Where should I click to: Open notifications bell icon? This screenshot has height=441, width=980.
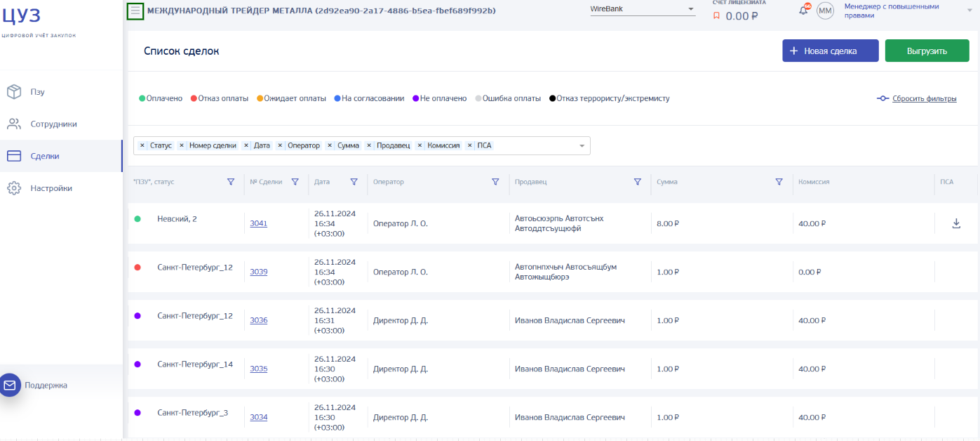click(803, 11)
